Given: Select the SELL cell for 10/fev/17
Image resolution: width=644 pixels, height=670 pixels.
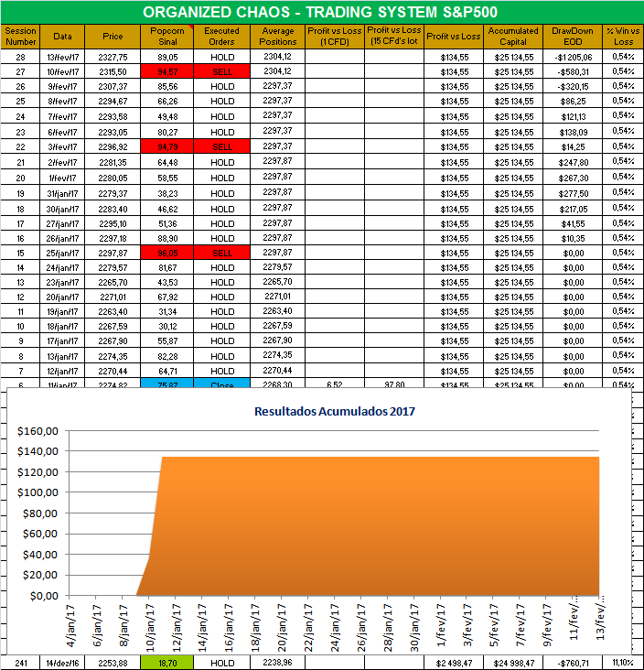Looking at the screenshot, I should (x=221, y=71).
